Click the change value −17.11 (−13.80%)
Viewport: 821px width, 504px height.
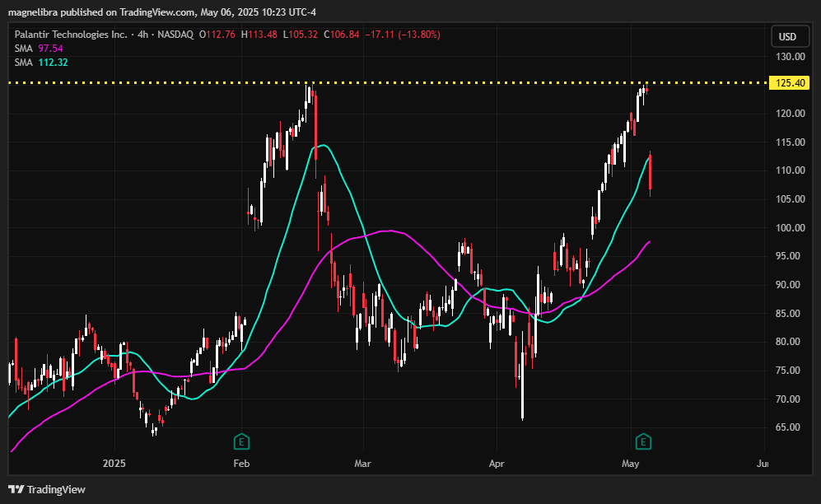pyautogui.click(x=402, y=35)
